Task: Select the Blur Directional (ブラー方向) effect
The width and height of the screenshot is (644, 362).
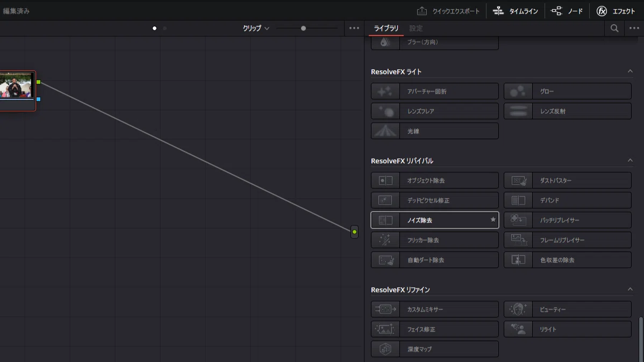Action: tap(434, 42)
